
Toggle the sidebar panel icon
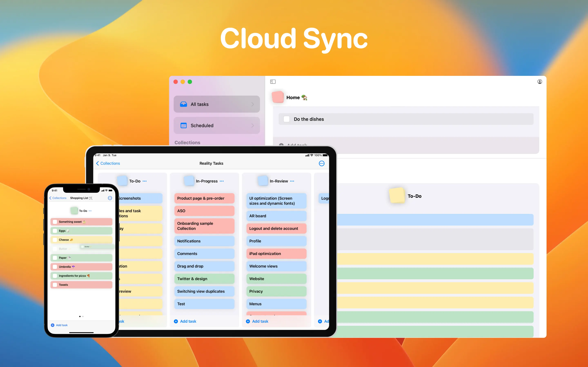pos(273,82)
